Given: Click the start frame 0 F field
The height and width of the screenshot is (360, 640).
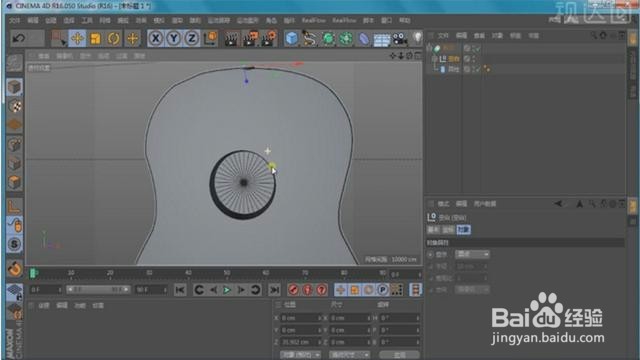Looking at the screenshot, I should [46, 289].
